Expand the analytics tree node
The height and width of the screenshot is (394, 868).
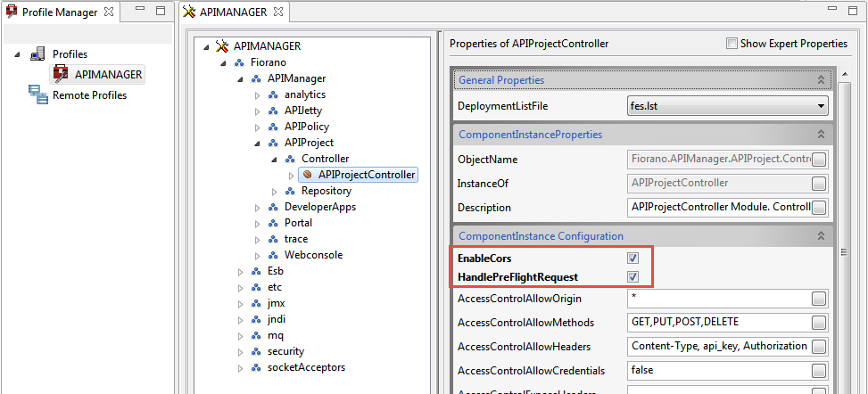258,95
